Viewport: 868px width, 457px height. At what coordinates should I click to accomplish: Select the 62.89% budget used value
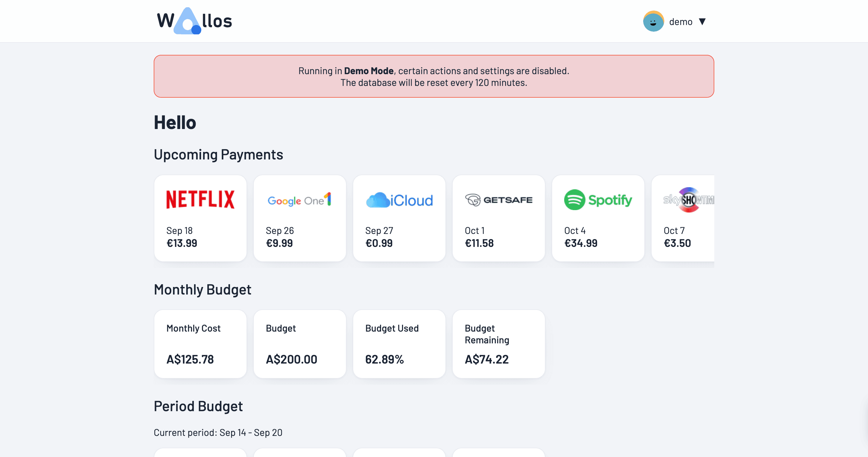point(385,359)
